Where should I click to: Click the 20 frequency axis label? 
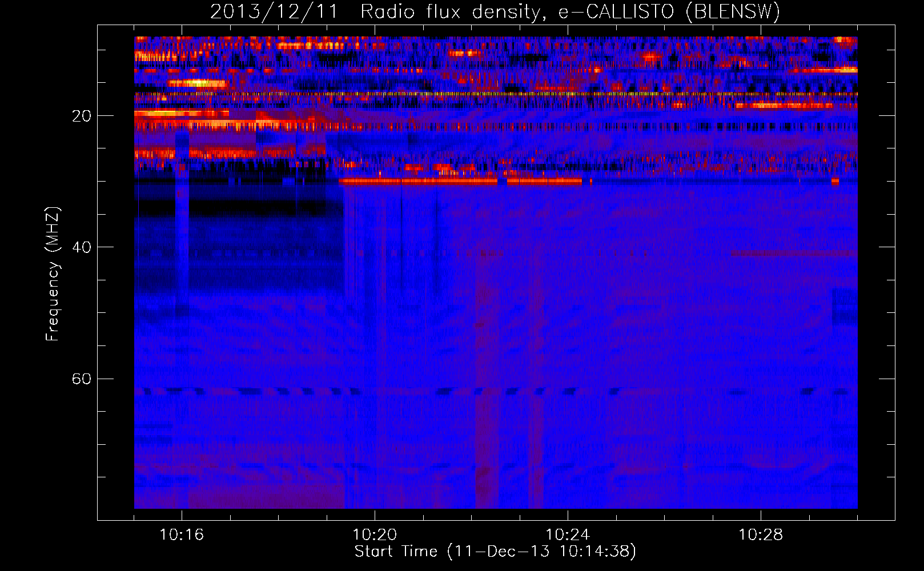pyautogui.click(x=82, y=116)
